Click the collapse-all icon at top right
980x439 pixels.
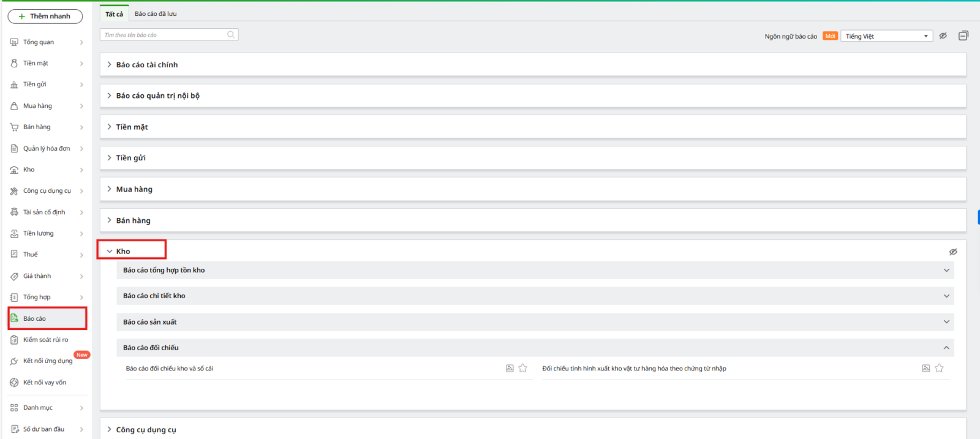coord(963,36)
